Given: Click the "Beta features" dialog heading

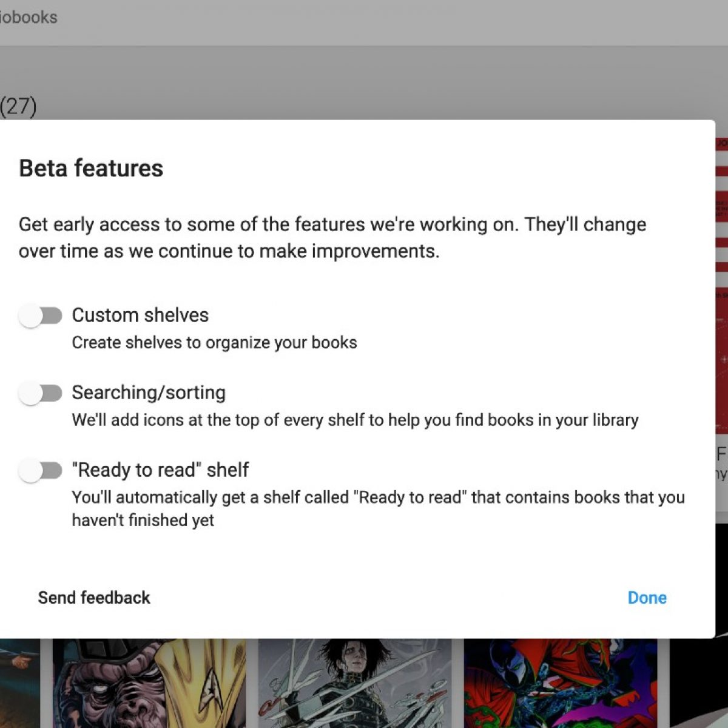Looking at the screenshot, I should click(x=91, y=168).
